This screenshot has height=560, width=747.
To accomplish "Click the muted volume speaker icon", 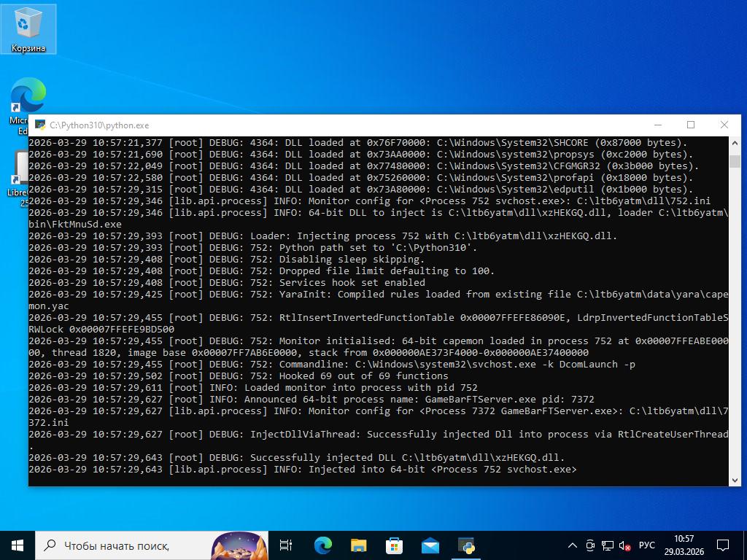I will click(625, 545).
